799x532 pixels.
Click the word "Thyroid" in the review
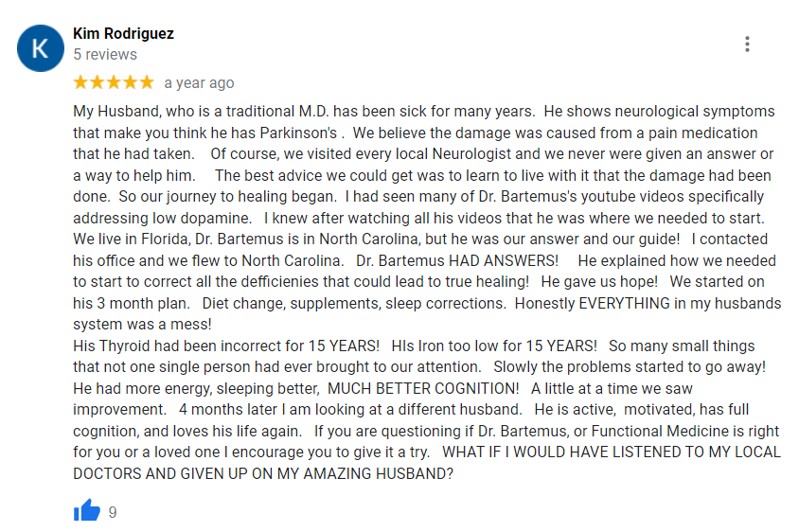click(x=123, y=346)
